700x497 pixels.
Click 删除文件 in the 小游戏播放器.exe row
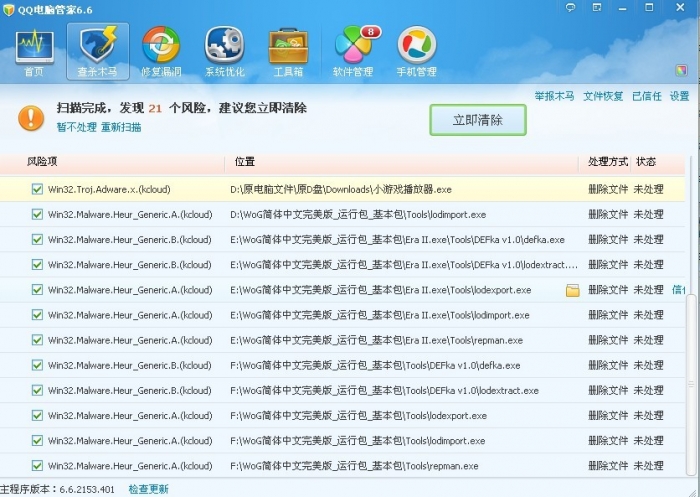tap(608, 189)
